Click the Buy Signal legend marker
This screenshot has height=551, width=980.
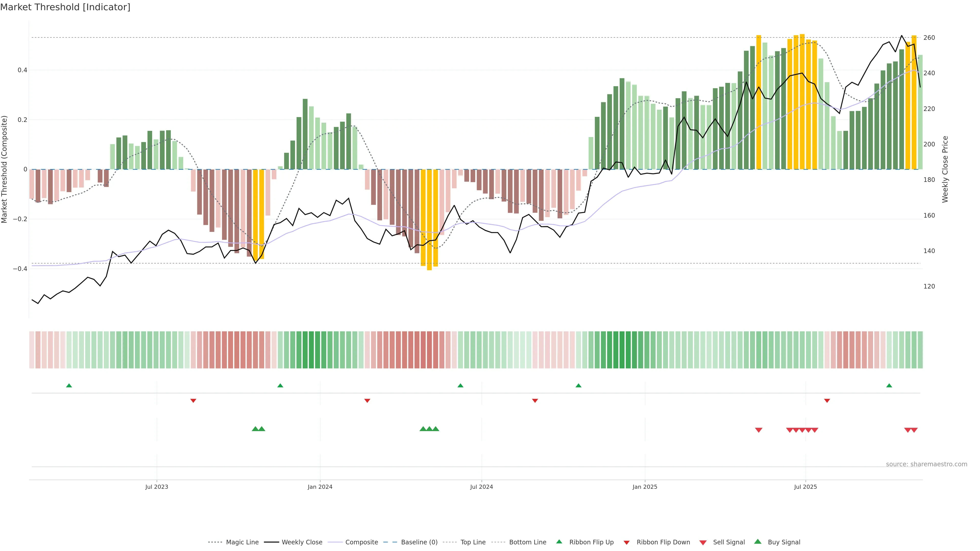point(758,542)
